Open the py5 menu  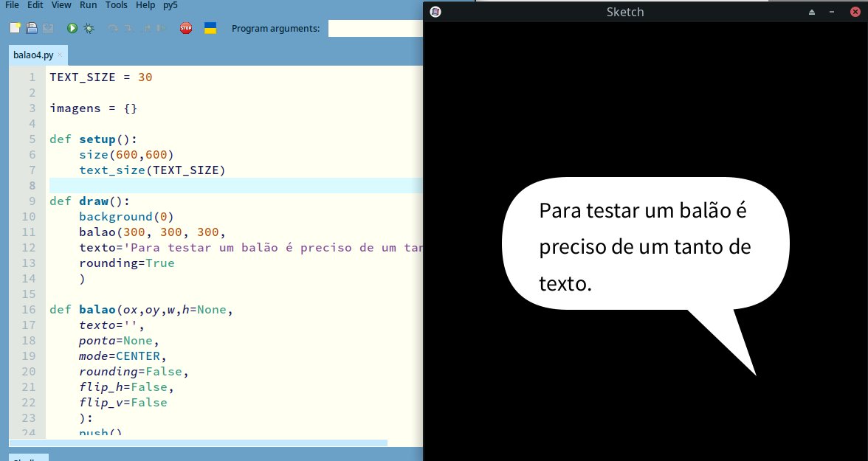point(170,5)
